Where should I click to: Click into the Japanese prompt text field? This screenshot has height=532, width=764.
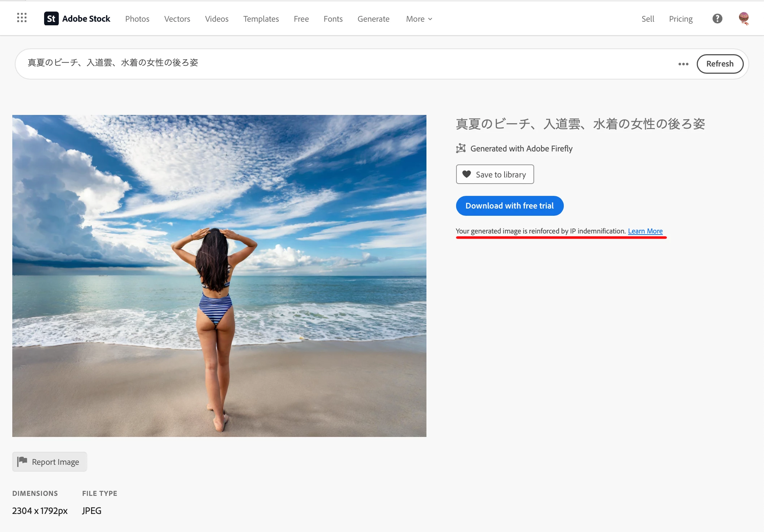click(x=325, y=63)
